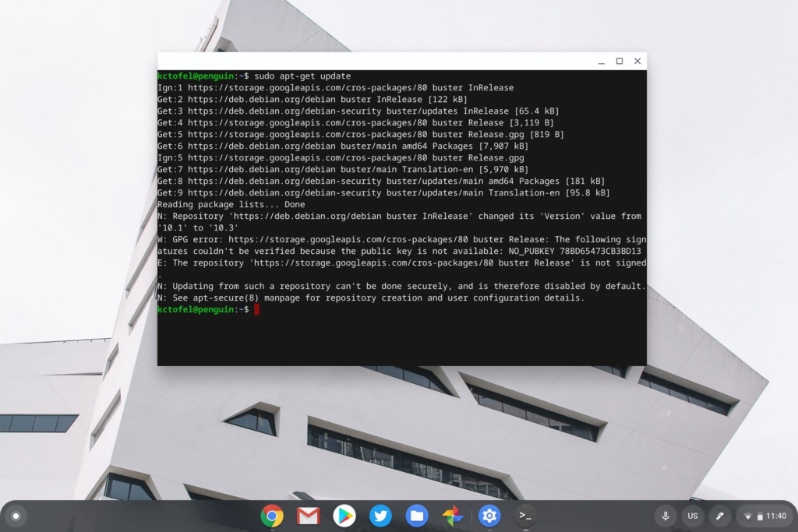Minimize the Terminal window
The height and width of the screenshot is (532, 798).
[x=602, y=61]
